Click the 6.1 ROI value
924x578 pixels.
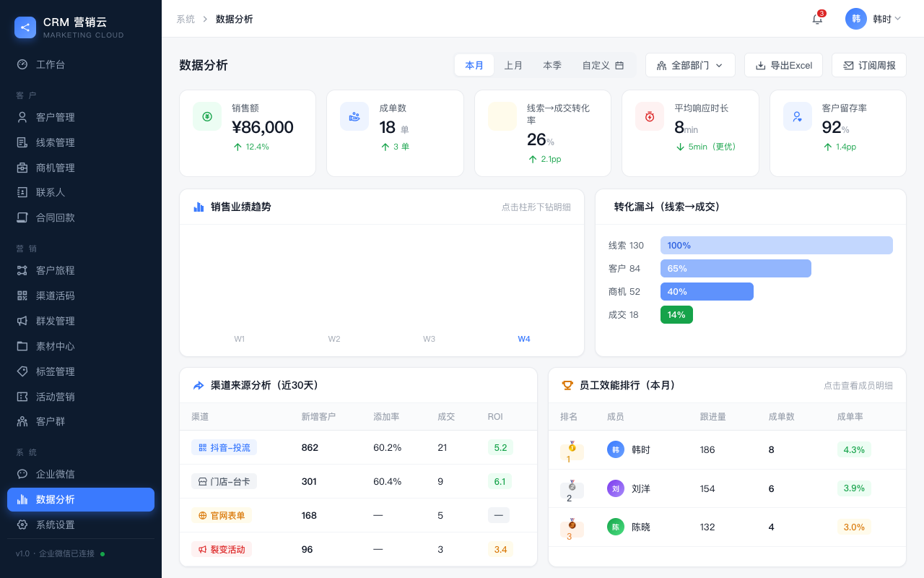[500, 481]
